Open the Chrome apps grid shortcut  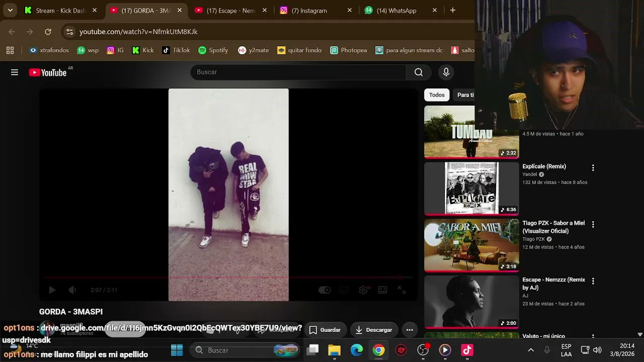pyautogui.click(x=10, y=50)
